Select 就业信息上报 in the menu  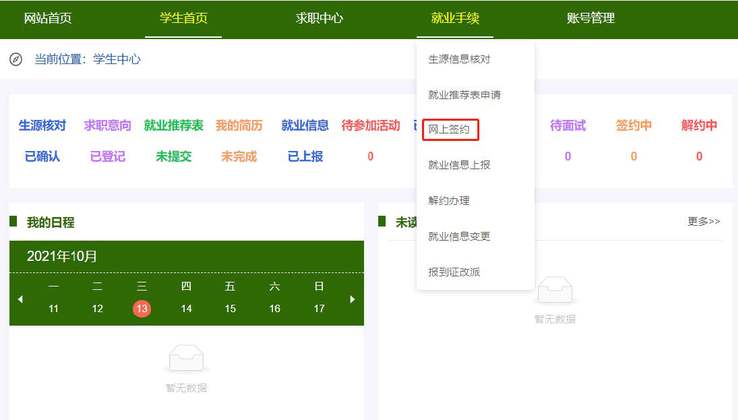click(458, 165)
